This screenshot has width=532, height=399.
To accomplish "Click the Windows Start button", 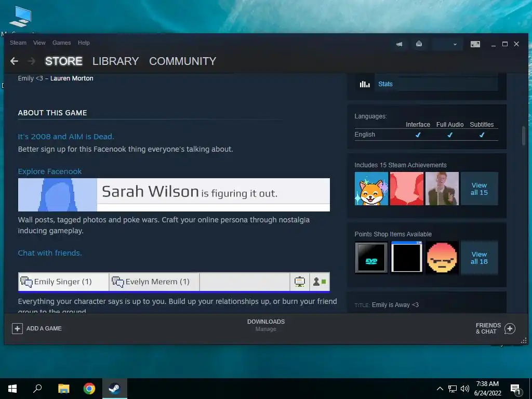I will [12, 389].
